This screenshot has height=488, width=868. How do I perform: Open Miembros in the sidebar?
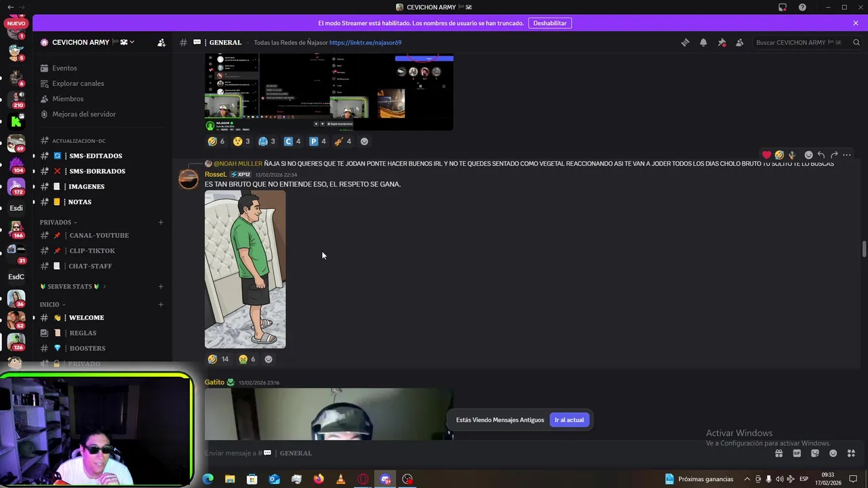point(68,99)
